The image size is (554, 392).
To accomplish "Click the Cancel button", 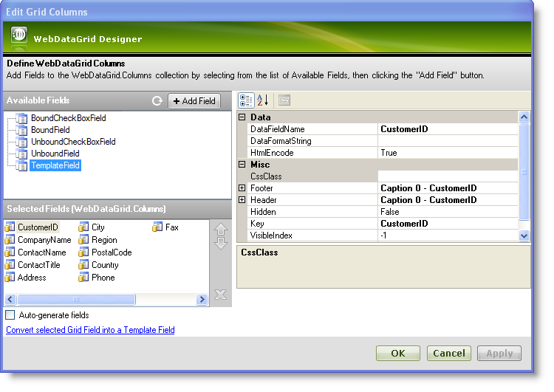I will (448, 353).
